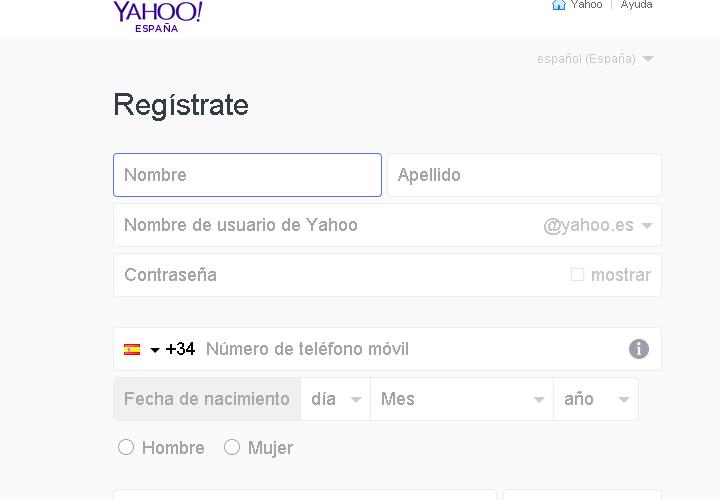Click the Apellido input field

(524, 175)
